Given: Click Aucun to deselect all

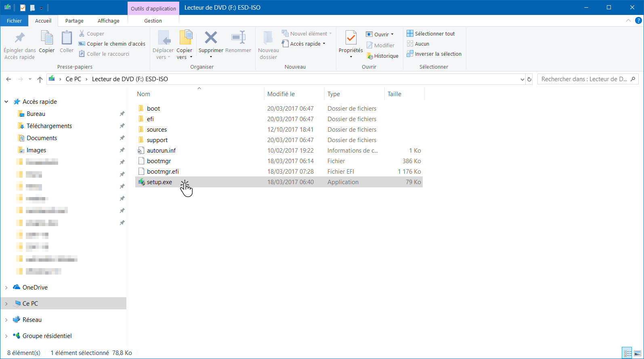Looking at the screenshot, I should (418, 44).
